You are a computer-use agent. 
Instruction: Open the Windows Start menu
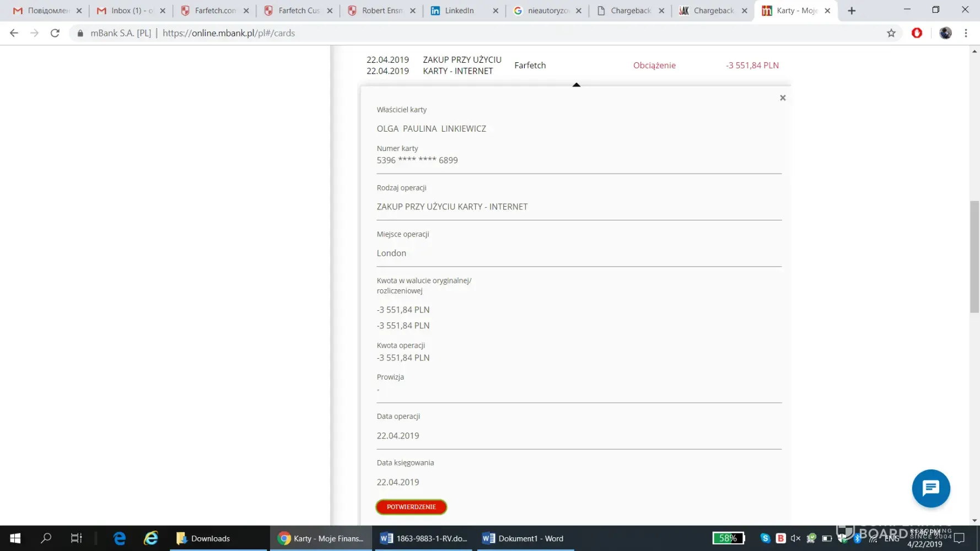[15, 538]
